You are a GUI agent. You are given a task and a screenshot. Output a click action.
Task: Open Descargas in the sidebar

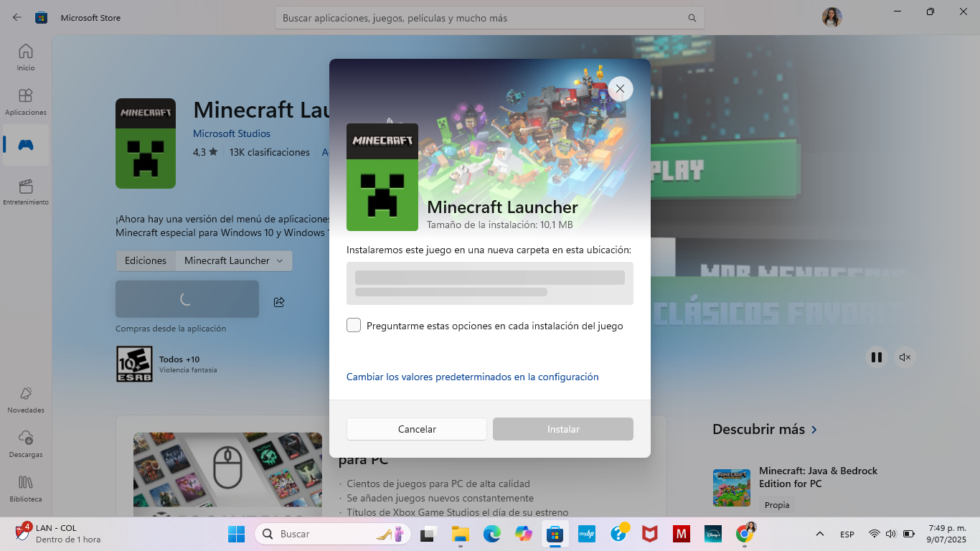coord(26,445)
